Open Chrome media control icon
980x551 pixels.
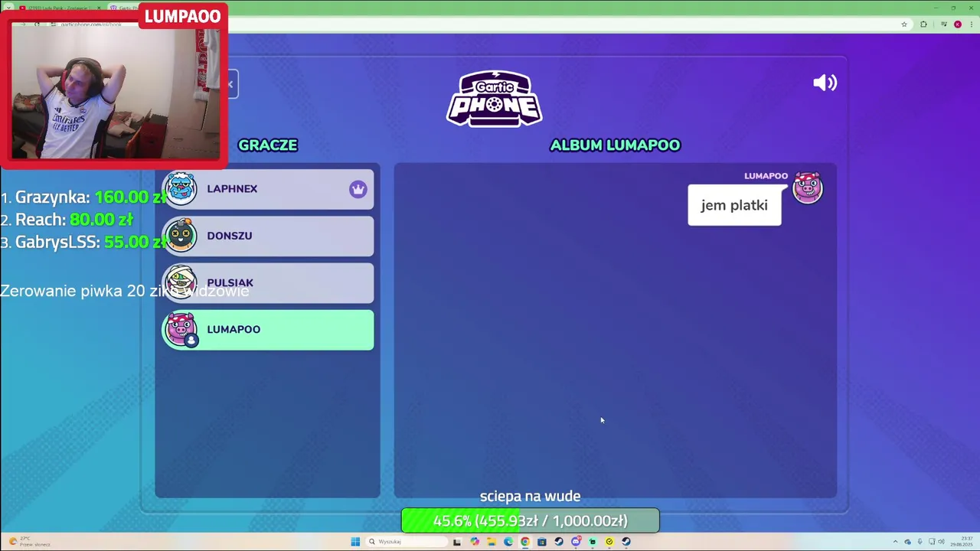[x=944, y=24]
